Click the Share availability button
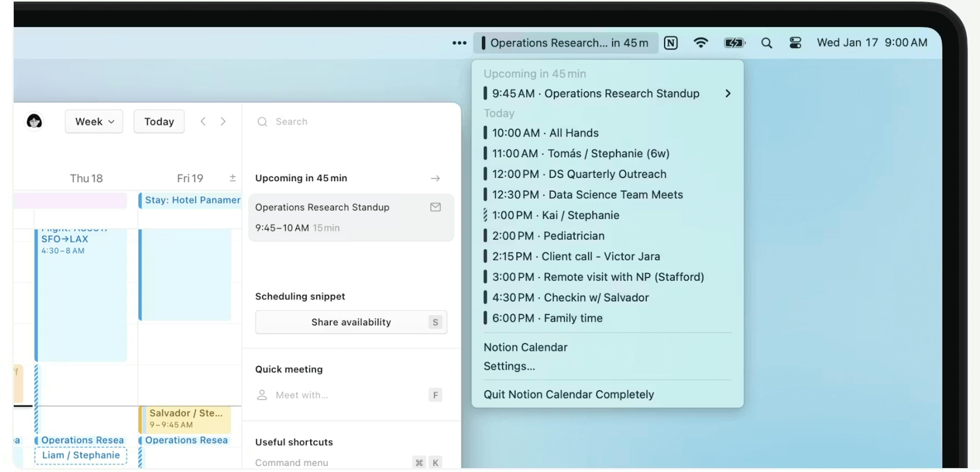Image resolution: width=980 pixels, height=472 pixels. 350,322
